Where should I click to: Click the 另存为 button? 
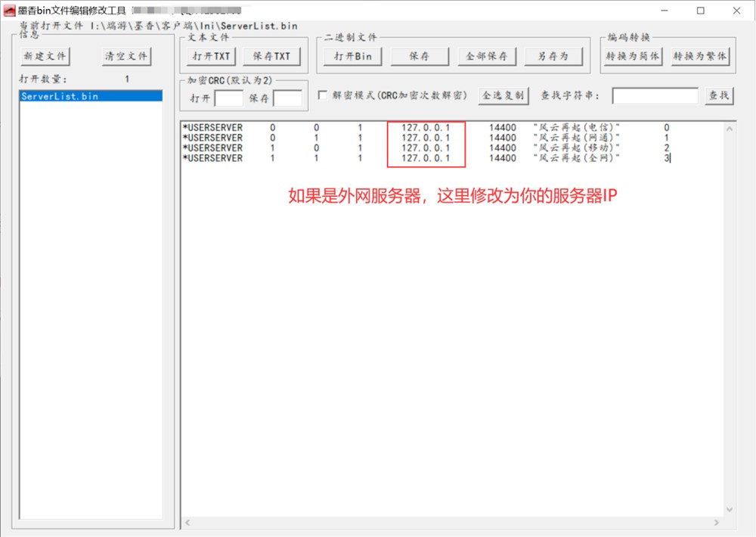pyautogui.click(x=553, y=57)
